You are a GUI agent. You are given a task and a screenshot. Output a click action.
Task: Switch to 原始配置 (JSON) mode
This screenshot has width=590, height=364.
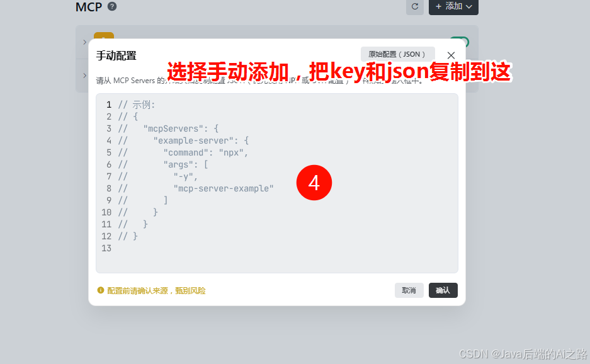click(x=398, y=54)
